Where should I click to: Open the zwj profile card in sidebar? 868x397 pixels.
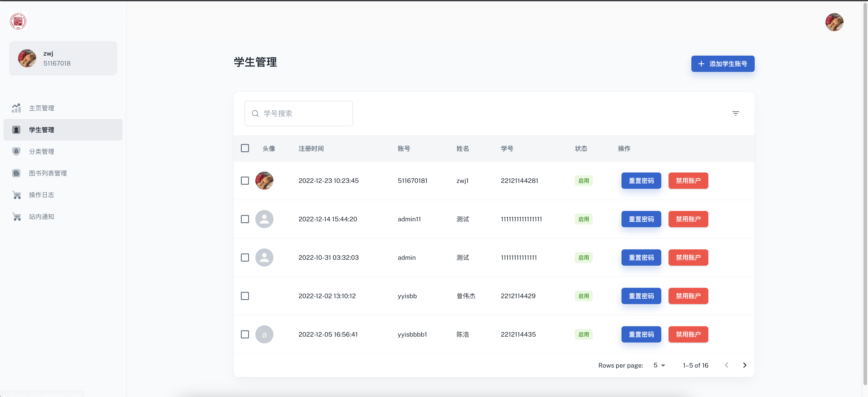tap(63, 58)
